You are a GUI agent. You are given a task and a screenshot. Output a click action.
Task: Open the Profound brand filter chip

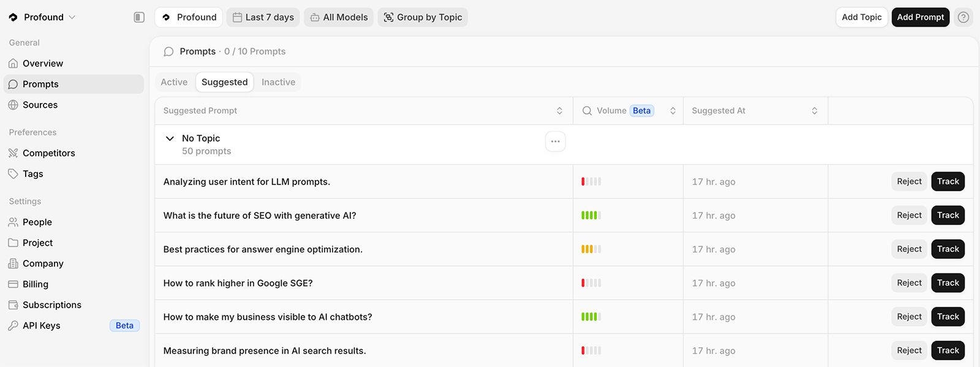point(189,17)
